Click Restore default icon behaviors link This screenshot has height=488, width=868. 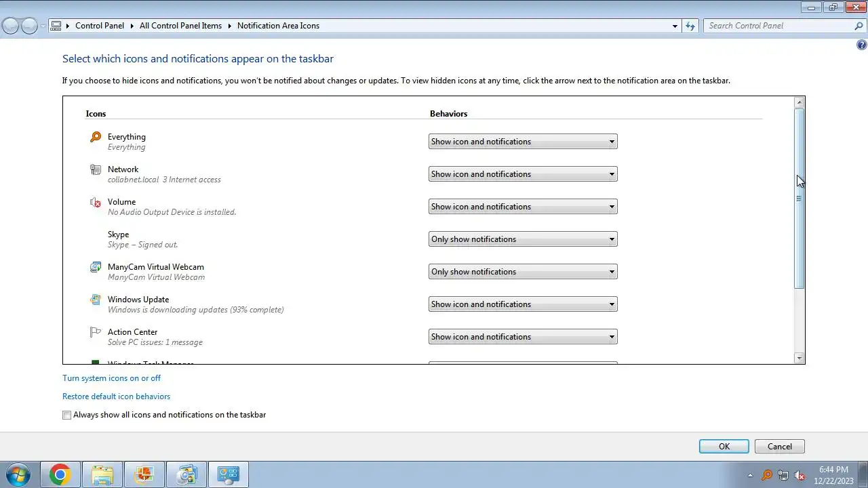pyautogui.click(x=116, y=396)
